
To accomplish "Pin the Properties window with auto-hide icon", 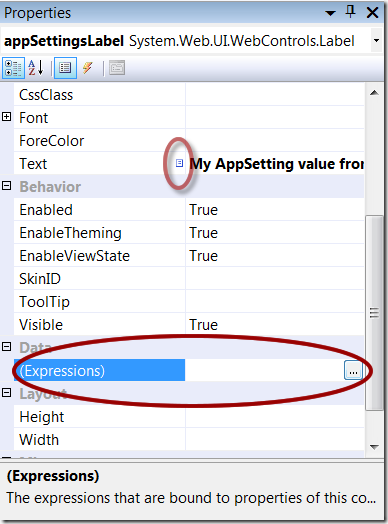I will point(350,12).
